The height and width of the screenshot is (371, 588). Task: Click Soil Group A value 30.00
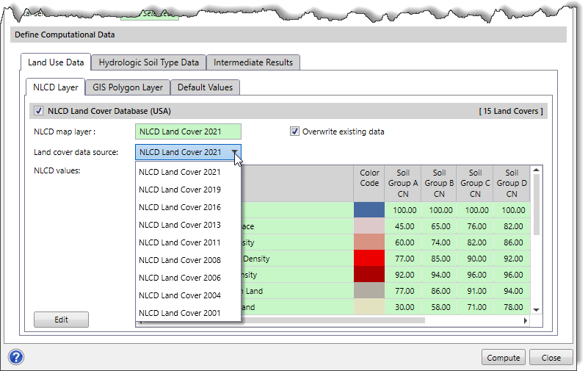point(403,307)
